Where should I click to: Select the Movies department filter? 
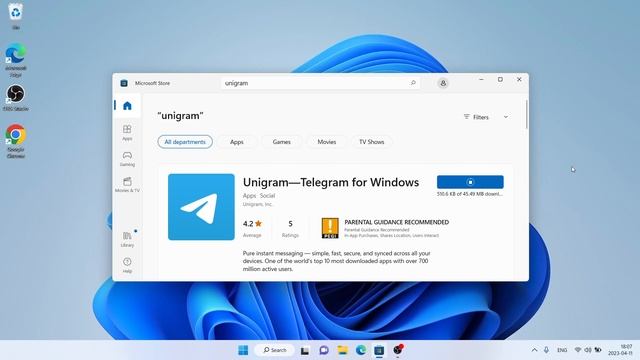tap(327, 142)
